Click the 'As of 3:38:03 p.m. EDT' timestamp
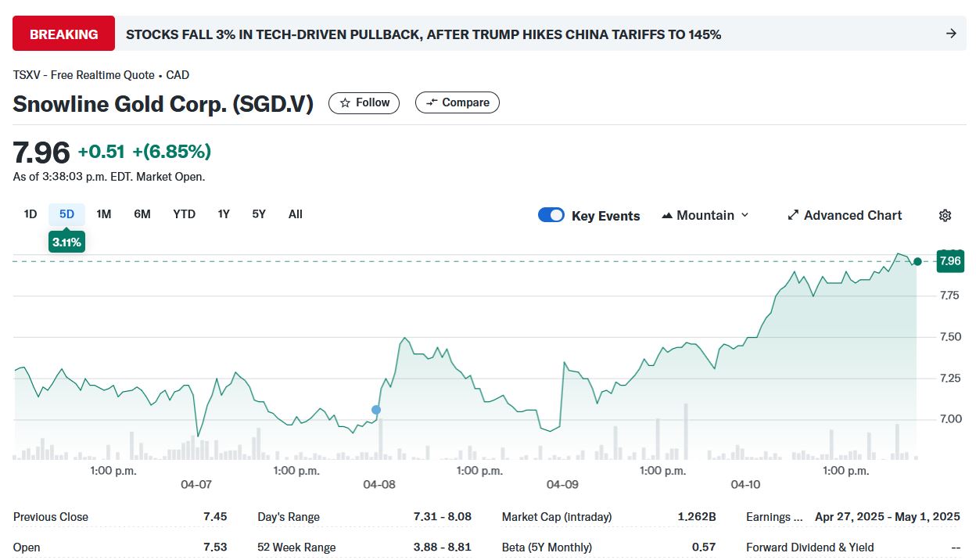Screen dimensions: 976x560 [x=109, y=177]
